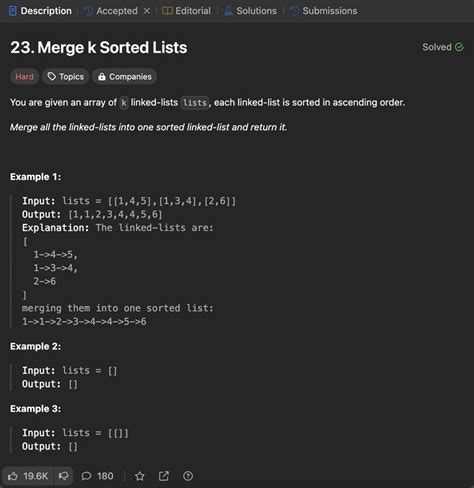
Task: Click the Hard difficulty badge
Action: [24, 77]
